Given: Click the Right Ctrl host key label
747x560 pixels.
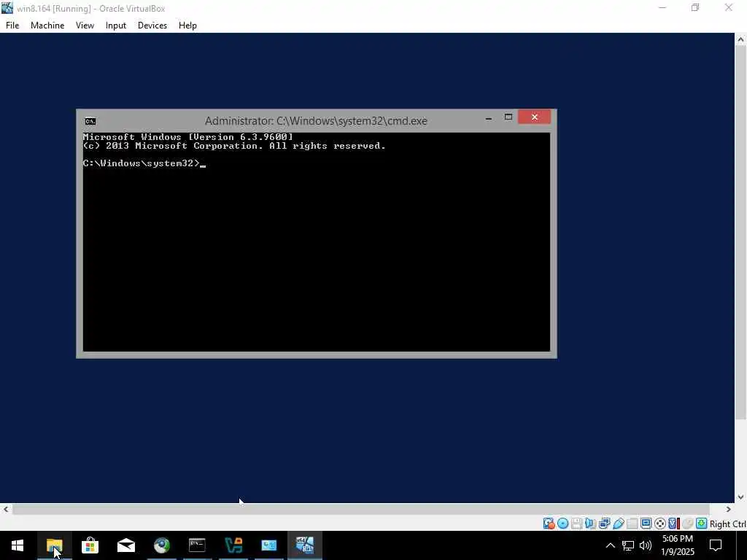Looking at the screenshot, I should (x=728, y=524).
